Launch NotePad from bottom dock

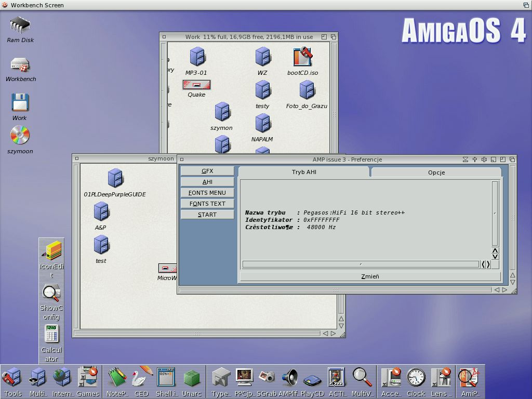(x=117, y=382)
